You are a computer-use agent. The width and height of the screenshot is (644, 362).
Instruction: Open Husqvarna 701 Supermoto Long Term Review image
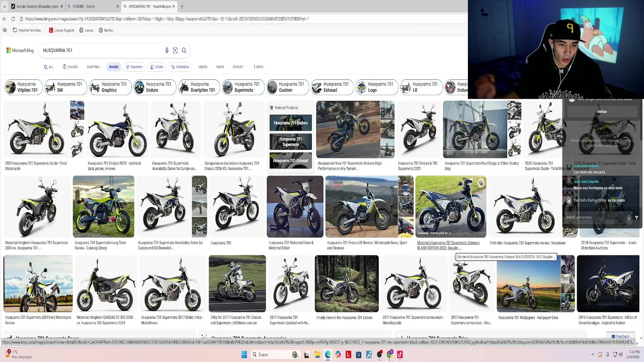coord(104,206)
